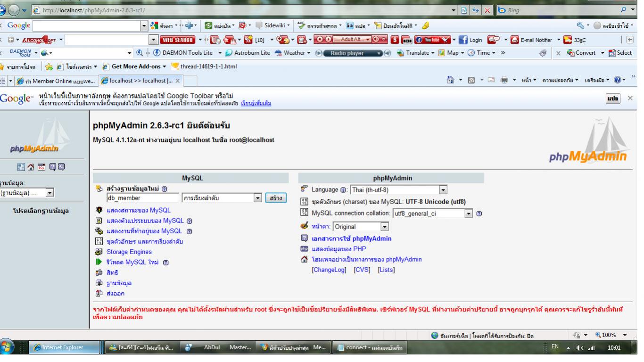
Task: Click the db_member database name field
Action: pyautogui.click(x=143, y=198)
